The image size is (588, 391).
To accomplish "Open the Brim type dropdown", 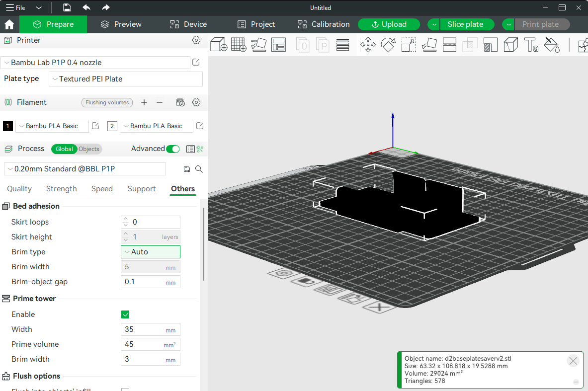I will pyautogui.click(x=151, y=252).
